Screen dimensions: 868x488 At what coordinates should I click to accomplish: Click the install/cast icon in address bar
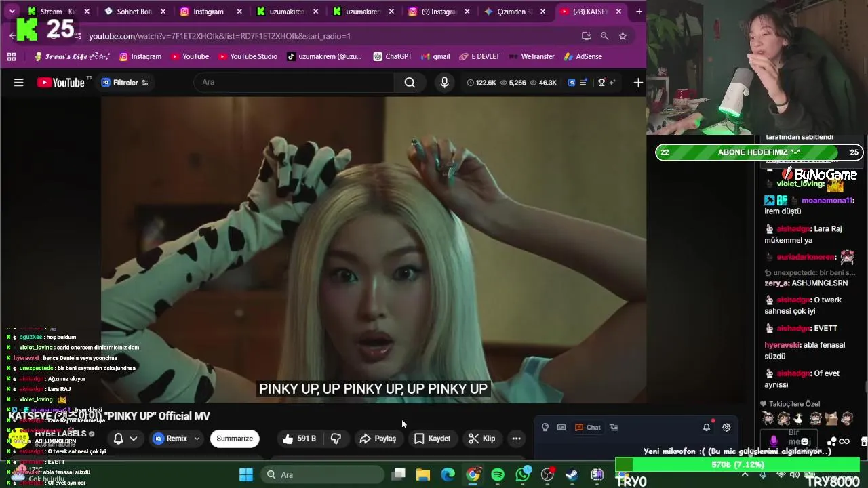pyautogui.click(x=586, y=36)
